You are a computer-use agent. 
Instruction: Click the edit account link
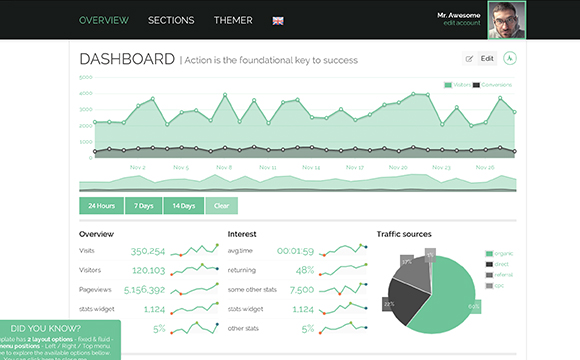[x=462, y=23]
